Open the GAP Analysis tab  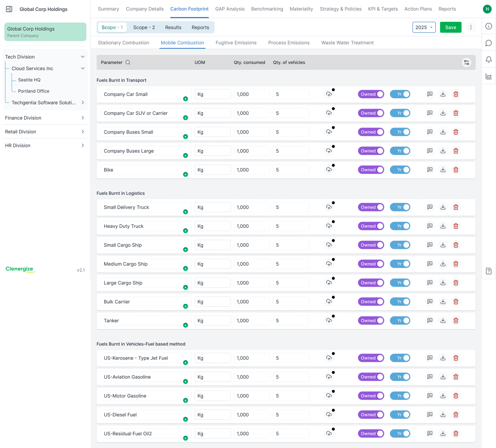point(230,9)
